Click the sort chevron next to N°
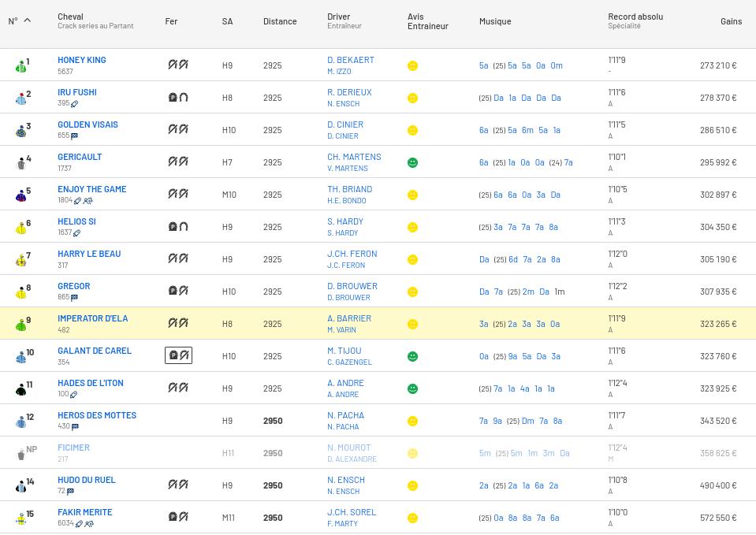 click(27, 20)
